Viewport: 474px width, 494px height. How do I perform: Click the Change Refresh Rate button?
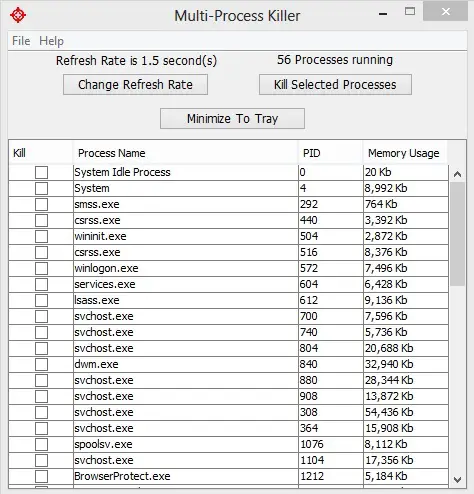[135, 85]
